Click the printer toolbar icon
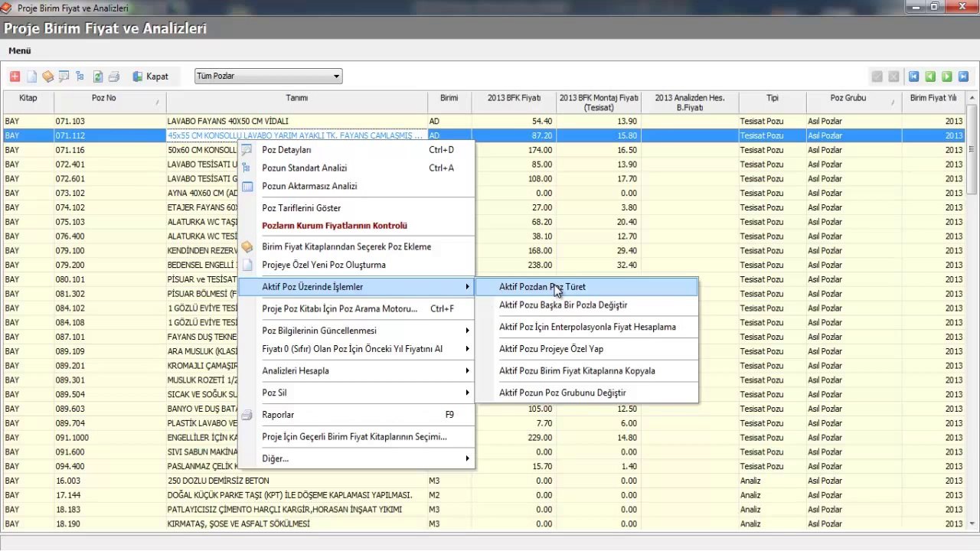The width and height of the screenshot is (980, 551). tap(113, 77)
